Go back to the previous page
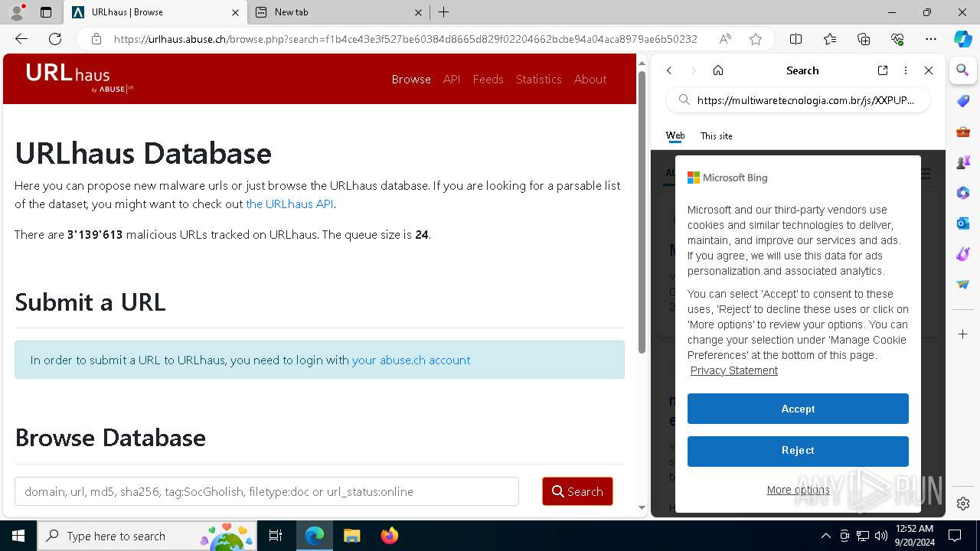Viewport: 980px width, 551px height. click(21, 39)
